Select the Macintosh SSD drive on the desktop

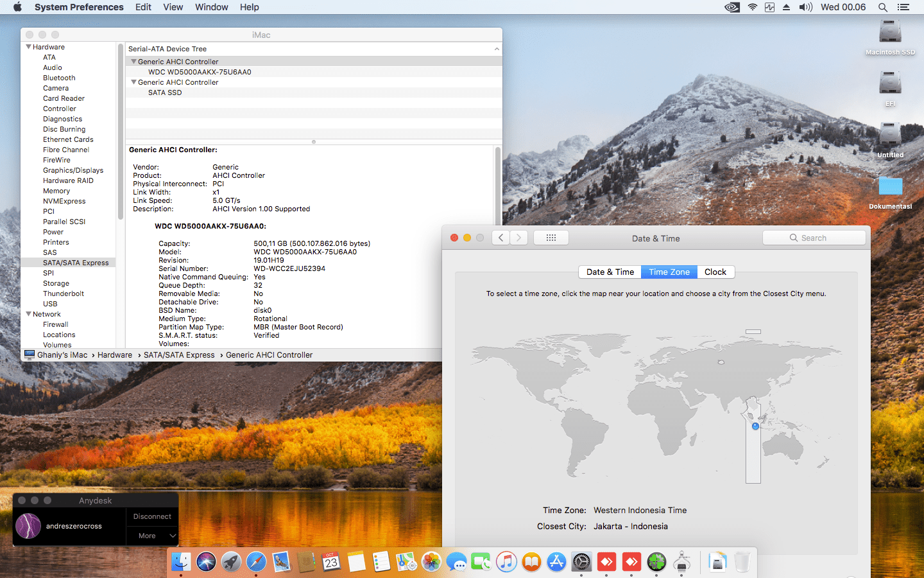coord(890,32)
